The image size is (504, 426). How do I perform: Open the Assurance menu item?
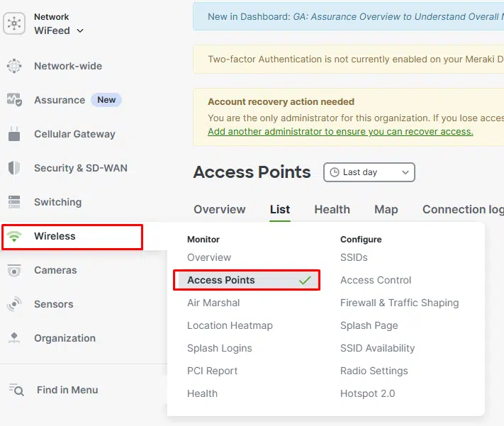(x=60, y=100)
